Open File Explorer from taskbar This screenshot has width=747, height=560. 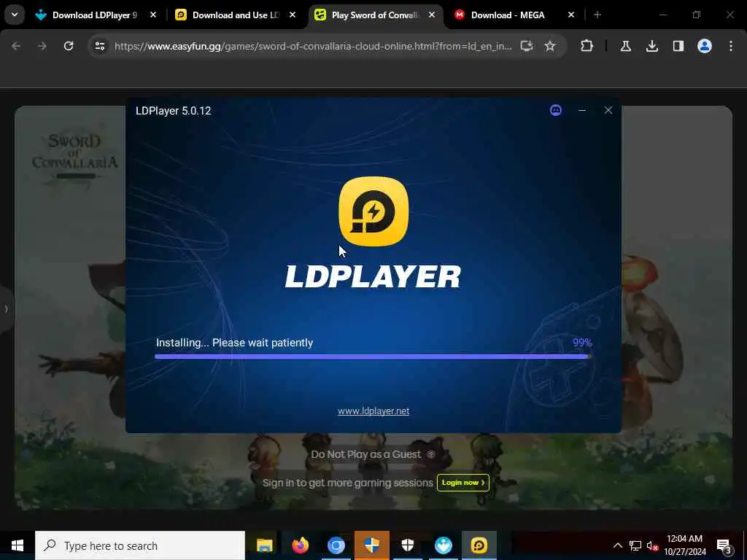pyautogui.click(x=264, y=545)
